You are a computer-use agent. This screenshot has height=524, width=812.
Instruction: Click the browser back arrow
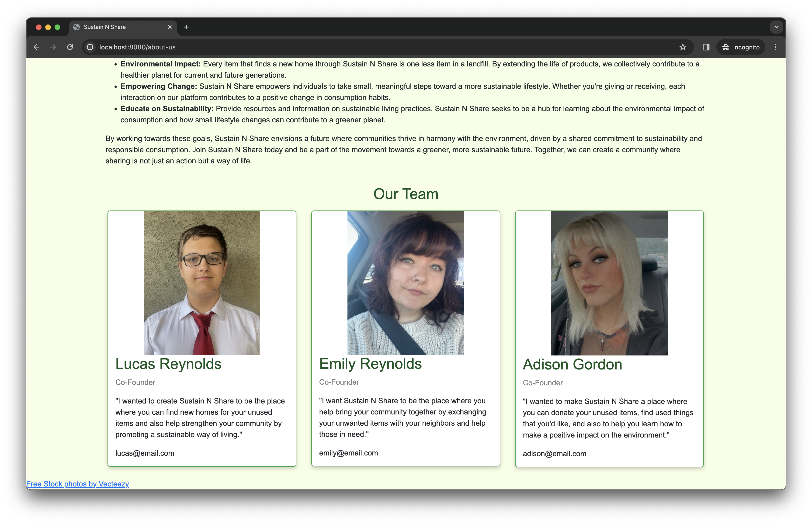(36, 47)
